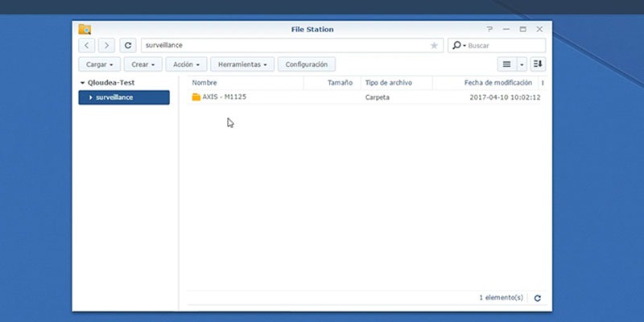
Task: Sort by Tipo de archivo column header
Action: [x=397, y=83]
